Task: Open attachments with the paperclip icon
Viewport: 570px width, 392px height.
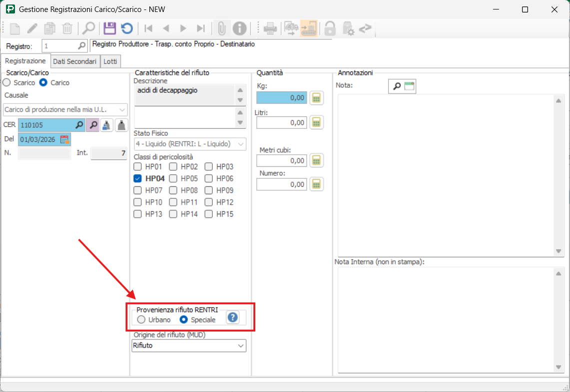Action: [221, 28]
